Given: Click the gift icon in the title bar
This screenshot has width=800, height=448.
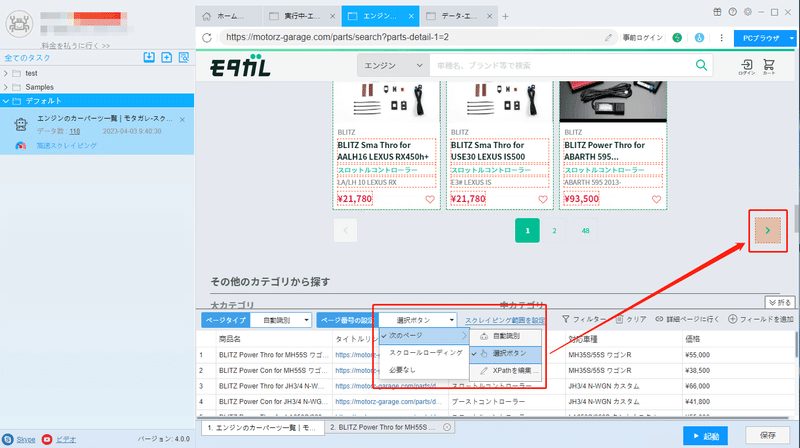Looking at the screenshot, I should [717, 12].
